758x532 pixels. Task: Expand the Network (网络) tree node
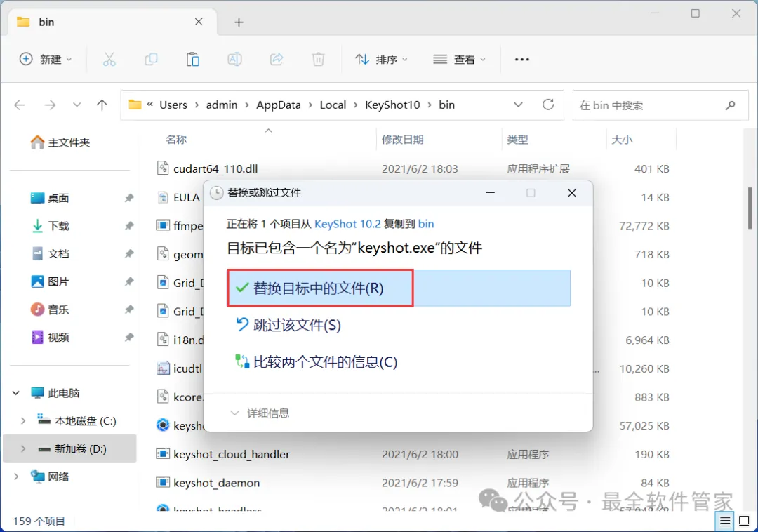tap(16, 477)
